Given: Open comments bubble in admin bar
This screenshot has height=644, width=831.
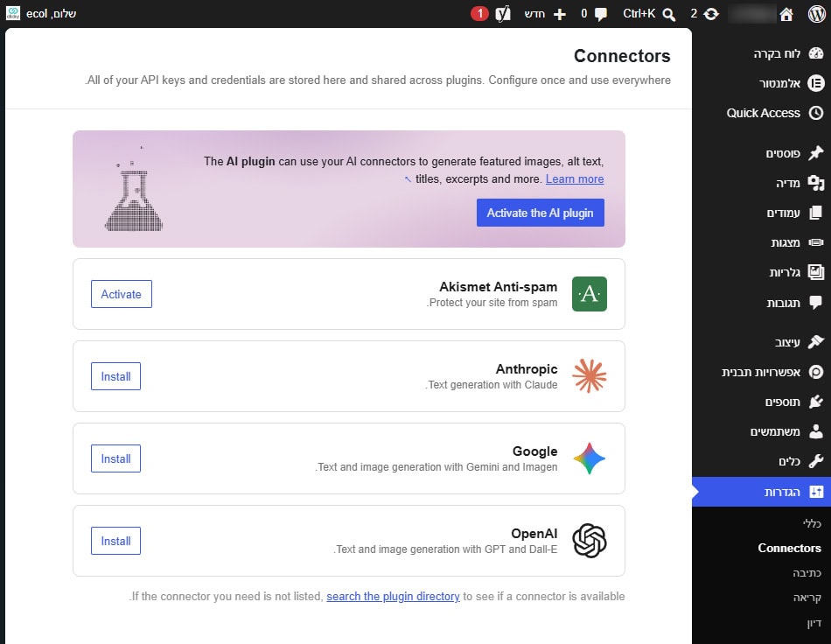Looking at the screenshot, I should (601, 14).
